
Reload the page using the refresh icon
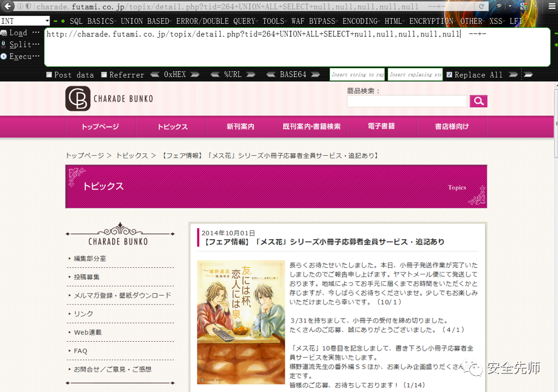pyautogui.click(x=481, y=6)
